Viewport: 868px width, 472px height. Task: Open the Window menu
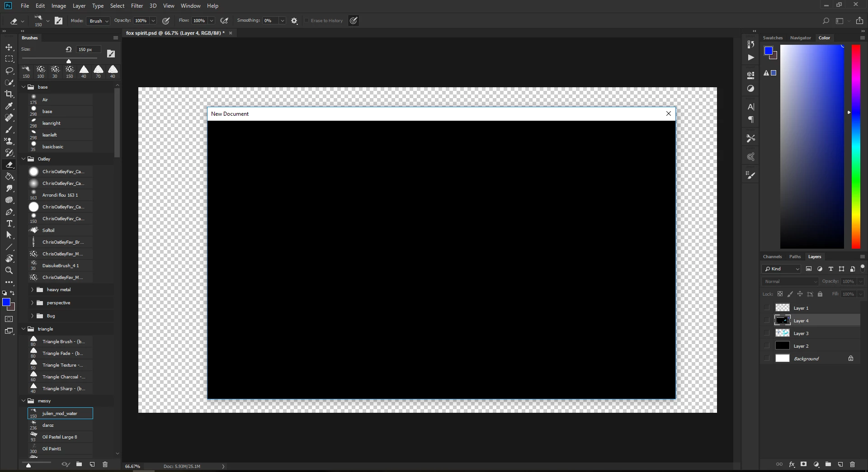point(190,6)
